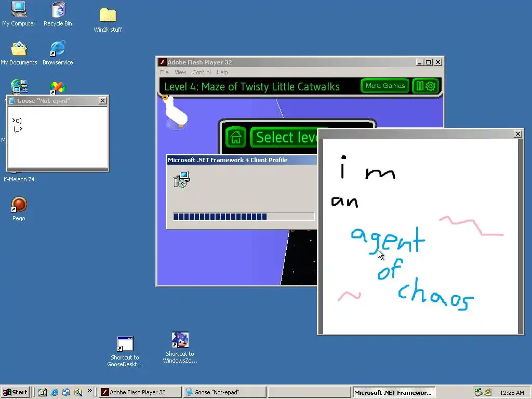The width and height of the screenshot is (532, 399).
Task: Open the Help menu in Flash Player
Action: [x=222, y=72]
